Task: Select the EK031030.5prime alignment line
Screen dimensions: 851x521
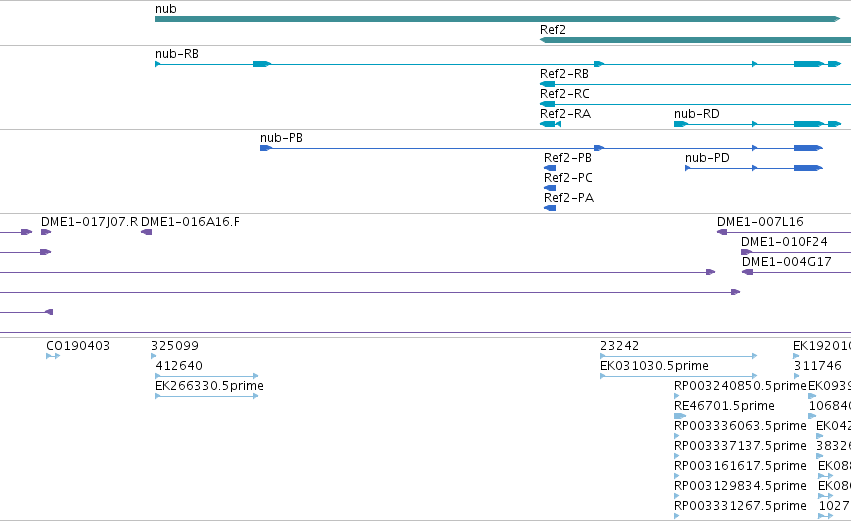Action: (x=678, y=376)
